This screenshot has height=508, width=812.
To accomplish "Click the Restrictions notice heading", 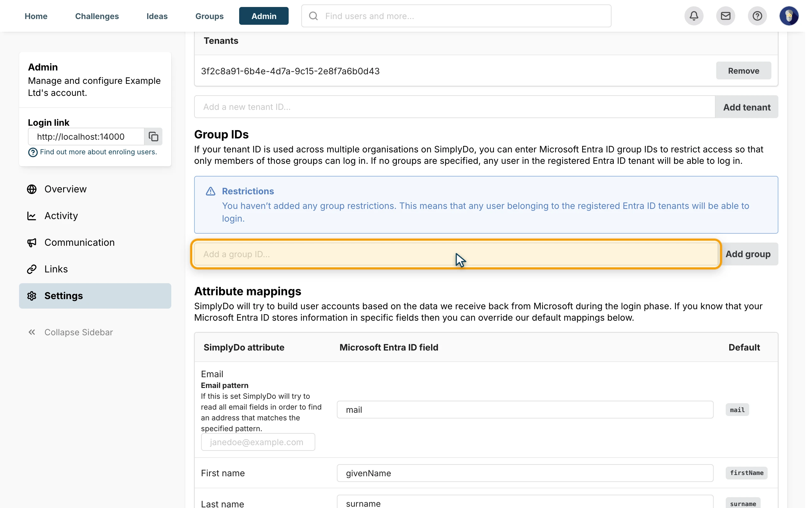I will [248, 191].
